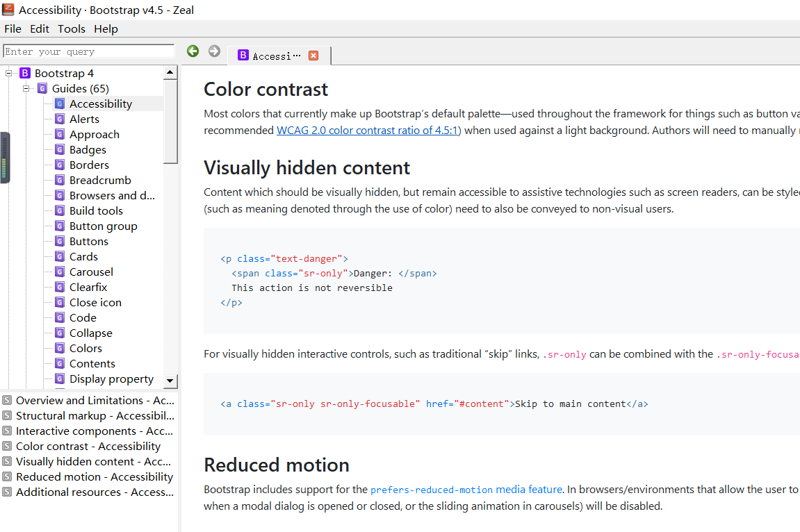Close the Accessibility tab with red X

313,56
